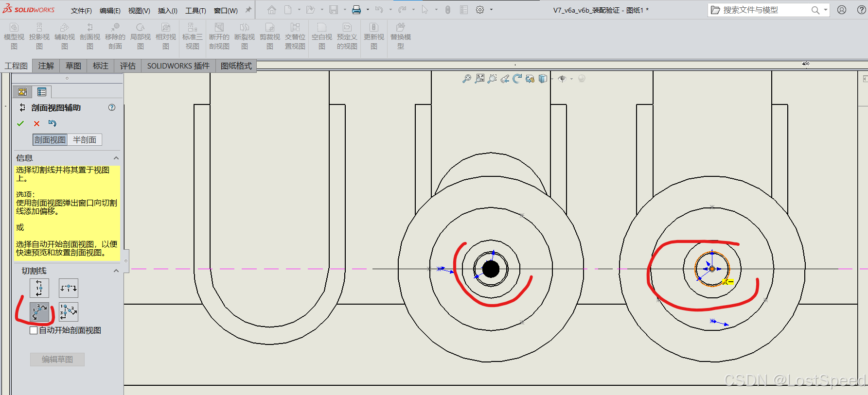Open help for 剖面视图辅助 panel

(x=112, y=107)
